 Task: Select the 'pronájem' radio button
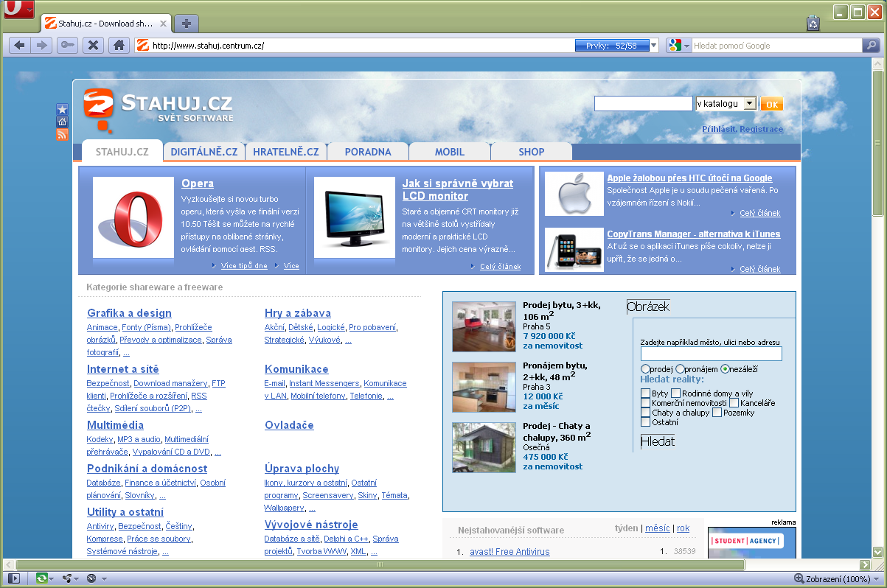[680, 368]
